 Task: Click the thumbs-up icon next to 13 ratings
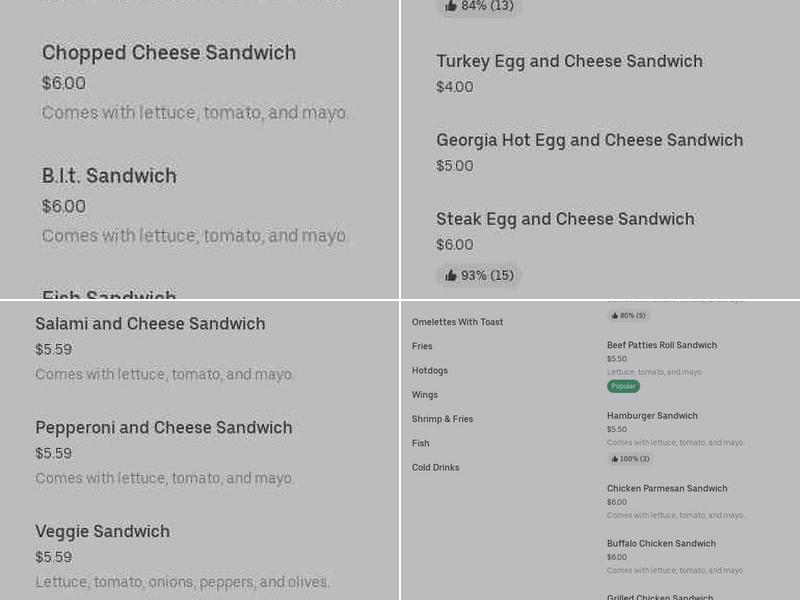click(453, 7)
